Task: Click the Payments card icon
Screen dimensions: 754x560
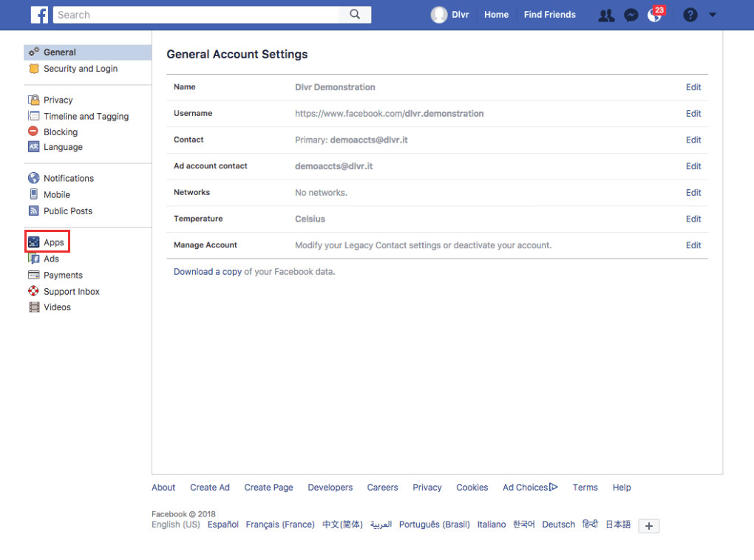Action: (x=34, y=275)
